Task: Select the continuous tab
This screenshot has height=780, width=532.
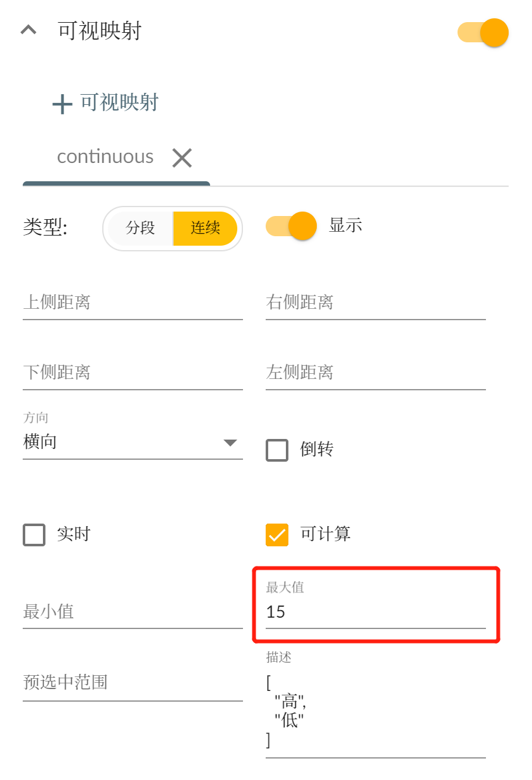Action: (105, 157)
